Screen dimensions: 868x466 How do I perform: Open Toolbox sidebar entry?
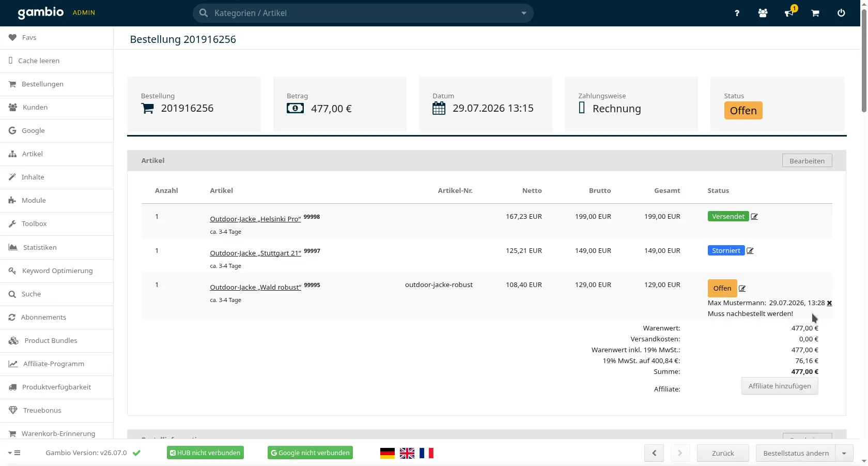[57, 224]
